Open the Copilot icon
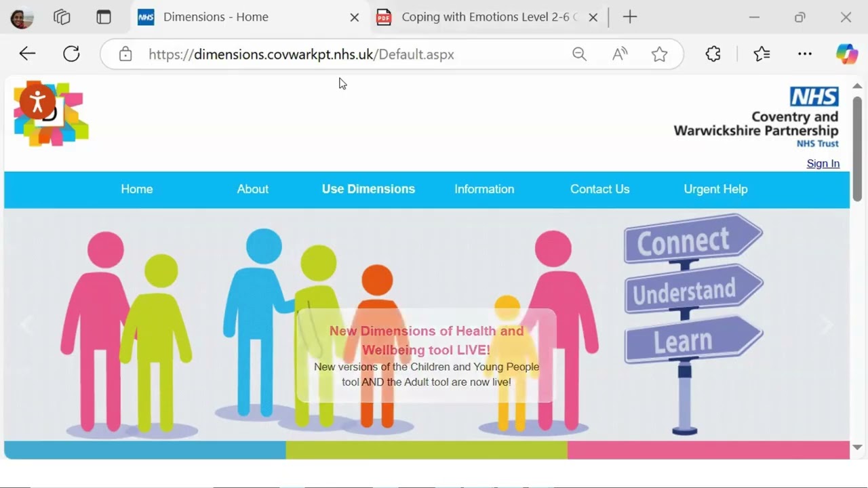The width and height of the screenshot is (868, 488). [846, 54]
